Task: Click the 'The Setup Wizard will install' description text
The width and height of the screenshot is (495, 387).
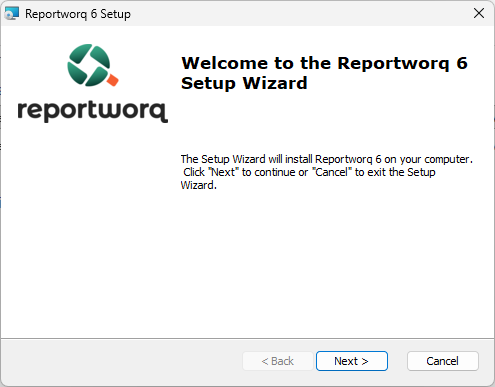Action: tap(327, 172)
